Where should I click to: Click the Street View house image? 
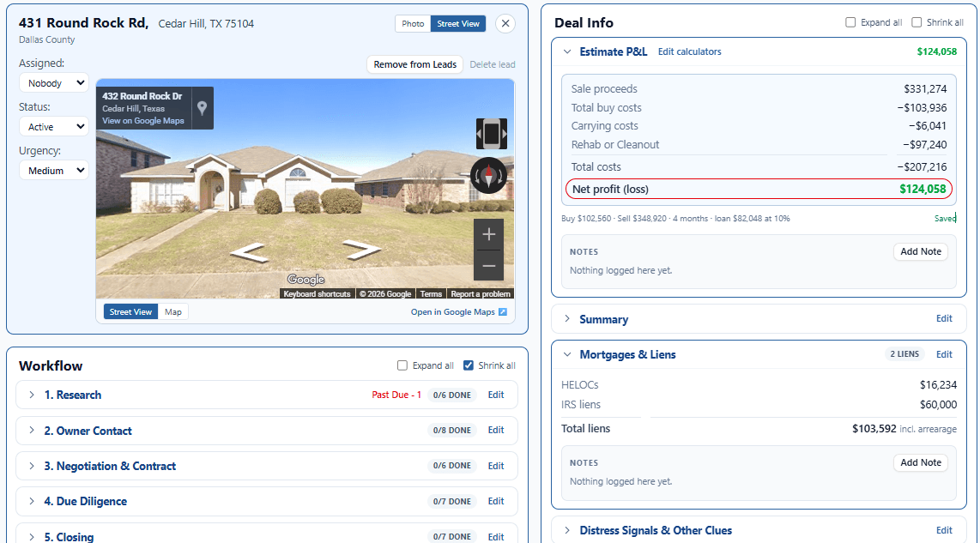(x=305, y=189)
